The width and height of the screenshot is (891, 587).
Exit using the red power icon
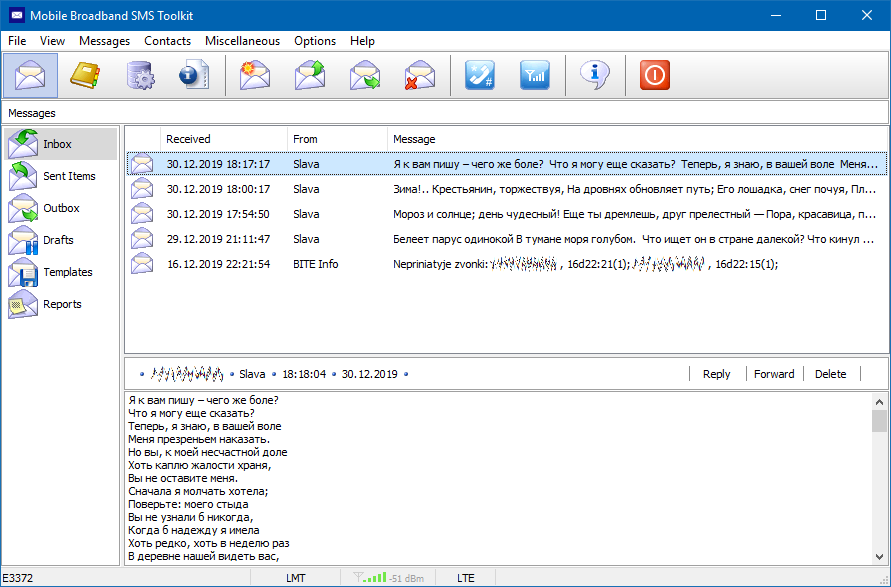pos(654,74)
